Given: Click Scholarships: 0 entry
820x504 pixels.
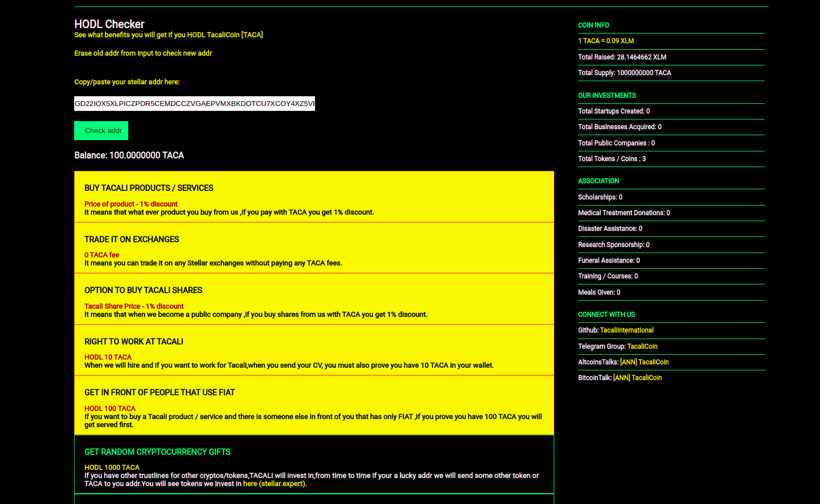Looking at the screenshot, I should 600,197.
